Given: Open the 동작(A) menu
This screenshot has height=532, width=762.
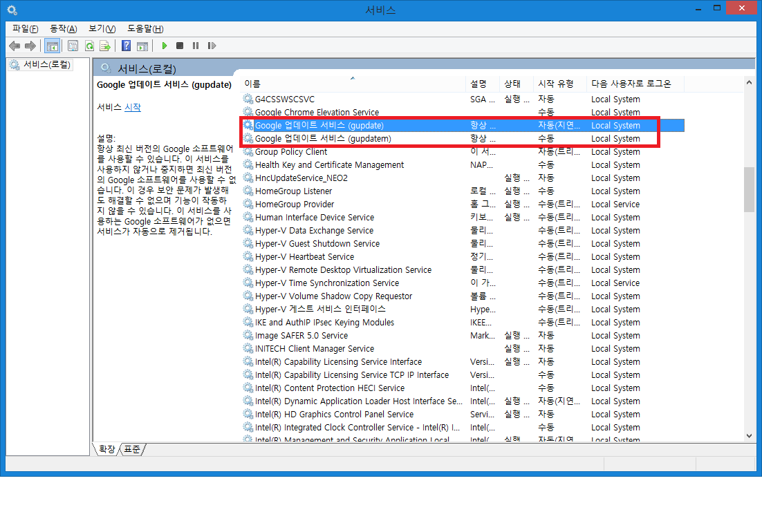Looking at the screenshot, I should 63,28.
